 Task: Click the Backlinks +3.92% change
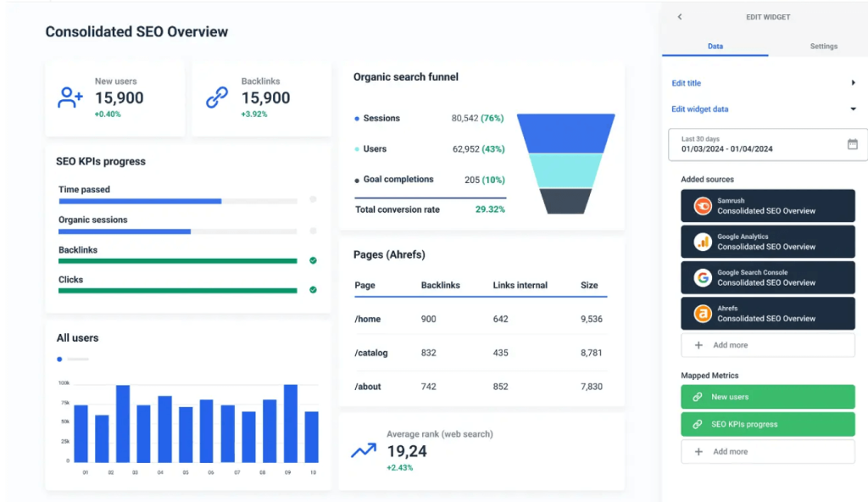point(254,114)
